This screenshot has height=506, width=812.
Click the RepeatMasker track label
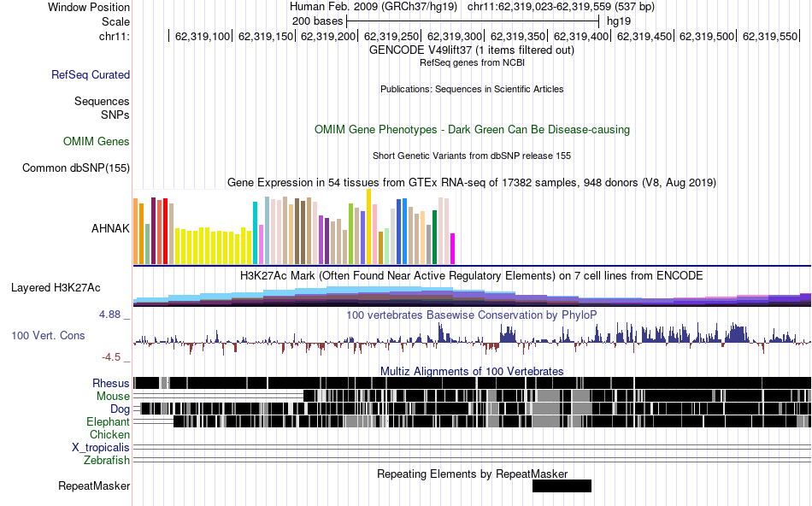pos(94,485)
